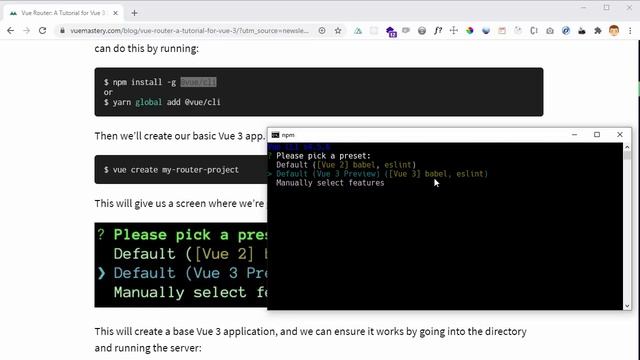Click the four-arrow move extension icon
Viewport: 640px width, 360px height.
[453, 31]
